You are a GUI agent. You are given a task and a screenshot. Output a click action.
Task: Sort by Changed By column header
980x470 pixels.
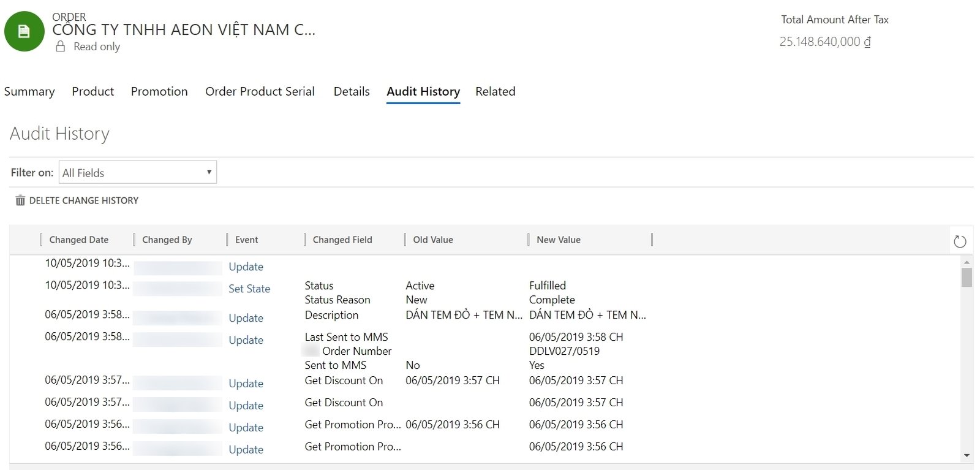coord(167,240)
